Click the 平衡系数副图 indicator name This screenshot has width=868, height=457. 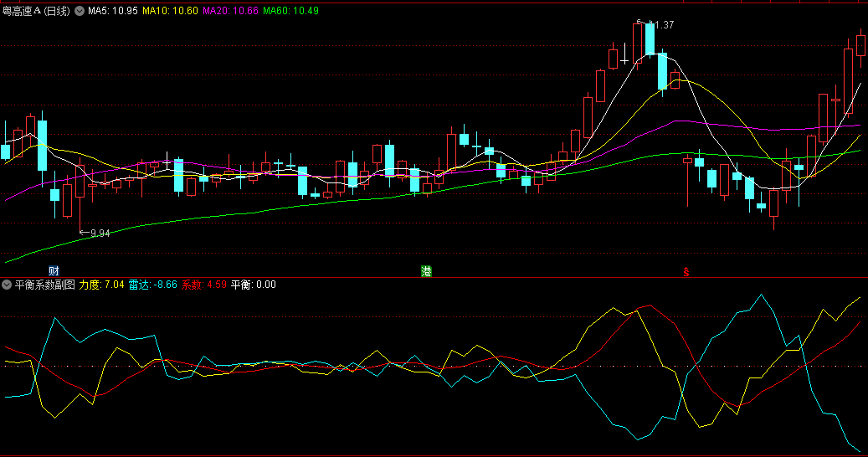point(44,285)
